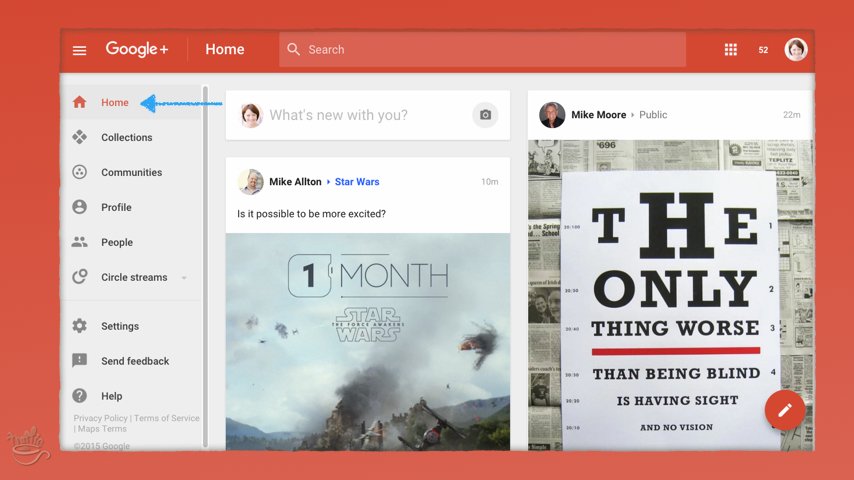Click the Public visibility label
854x480 pixels.
tap(653, 115)
